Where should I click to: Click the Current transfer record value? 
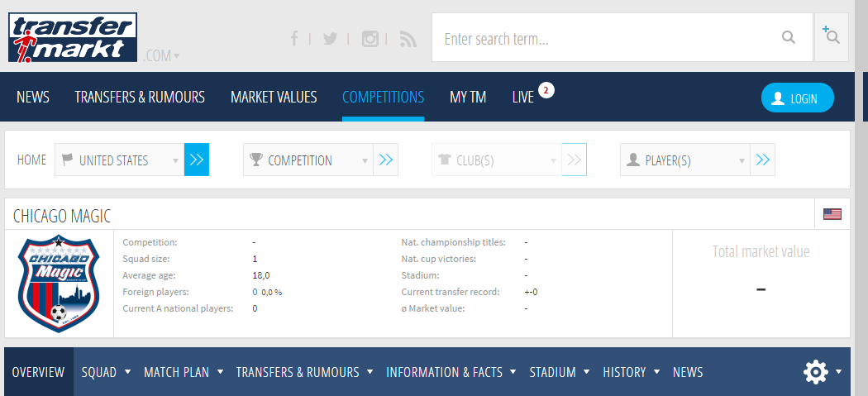click(x=532, y=292)
